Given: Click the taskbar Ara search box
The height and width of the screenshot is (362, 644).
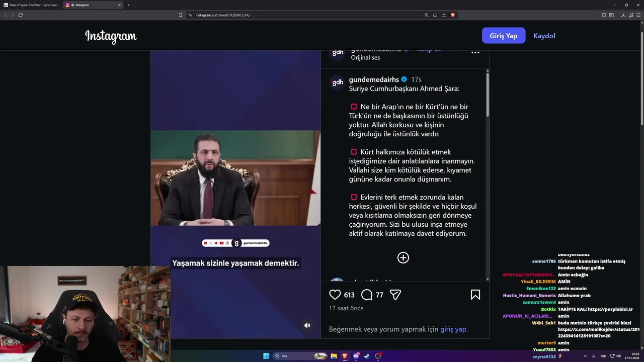Looking at the screenshot, I should point(300,356).
